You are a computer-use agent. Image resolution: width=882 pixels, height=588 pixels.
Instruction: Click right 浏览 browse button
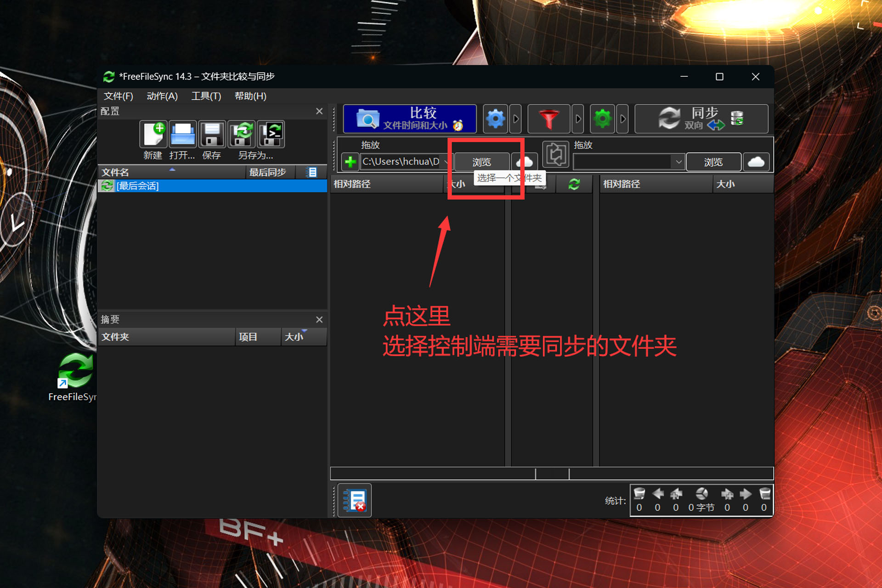[x=713, y=162]
